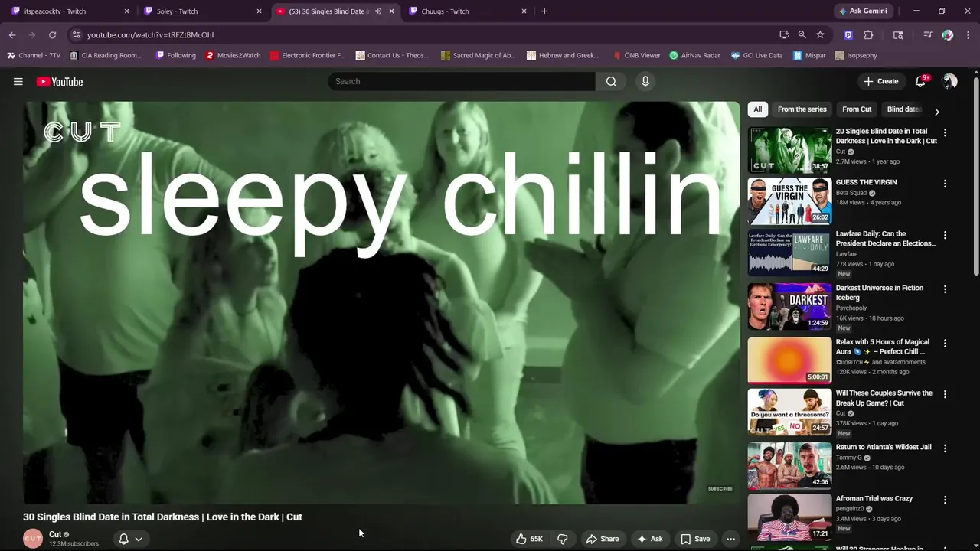The width and height of the screenshot is (980, 551).
Task: Open the YouTube hamburger guide menu
Action: (18, 82)
